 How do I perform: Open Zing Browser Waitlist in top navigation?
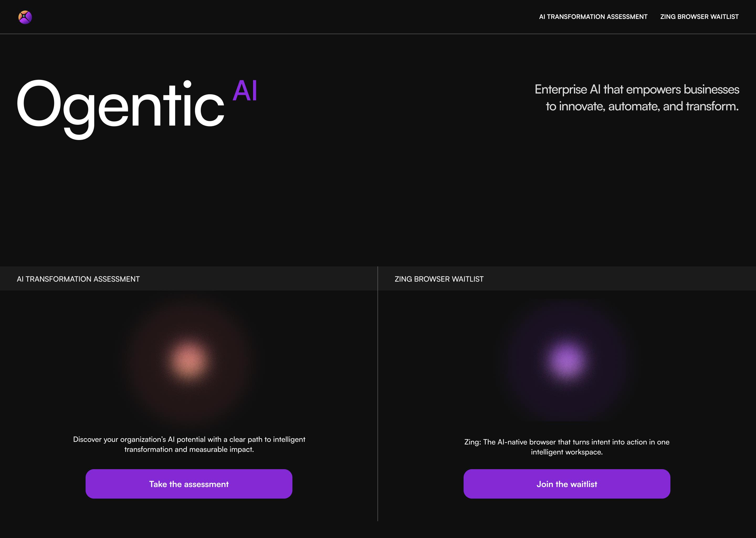tap(699, 17)
